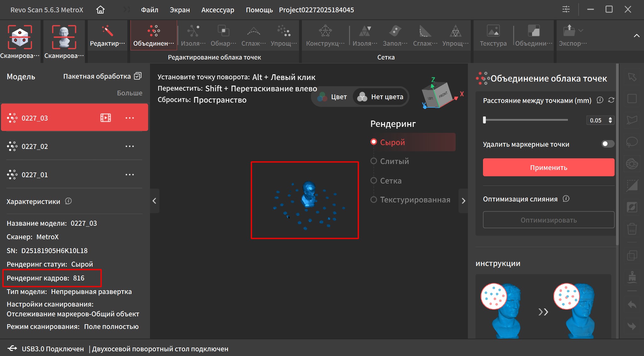The image size is (644, 356).
Task: Open the Аксессуар menu
Action: pos(218,10)
